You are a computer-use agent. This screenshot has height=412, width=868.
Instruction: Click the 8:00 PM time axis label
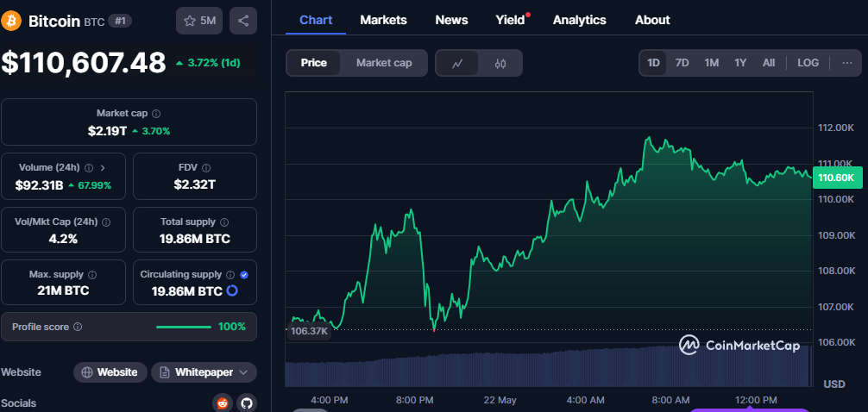coord(415,400)
